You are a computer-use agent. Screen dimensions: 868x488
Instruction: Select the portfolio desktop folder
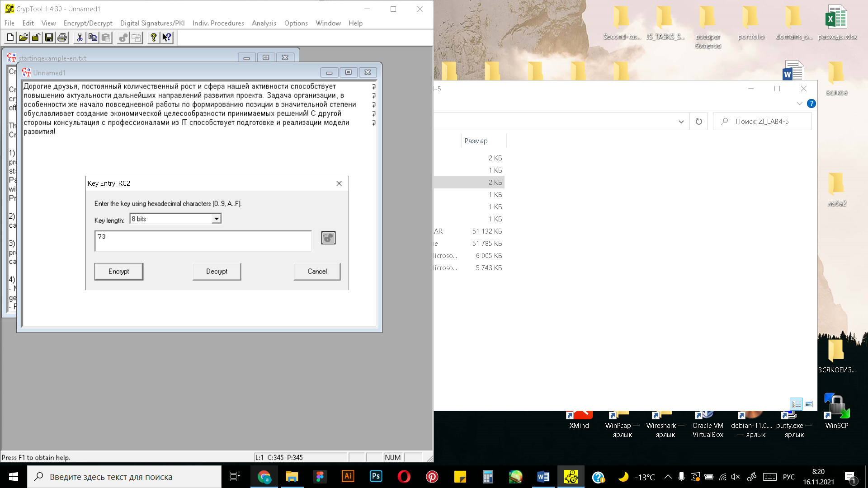coord(751,23)
